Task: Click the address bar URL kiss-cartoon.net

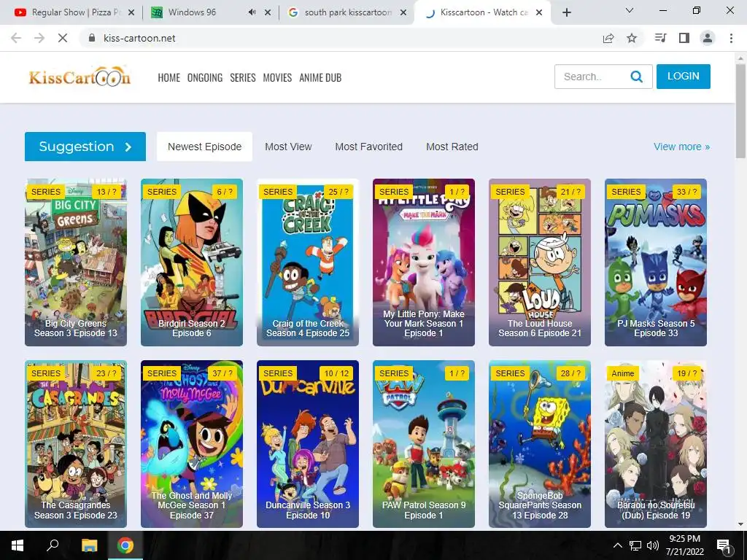Action: [139, 38]
